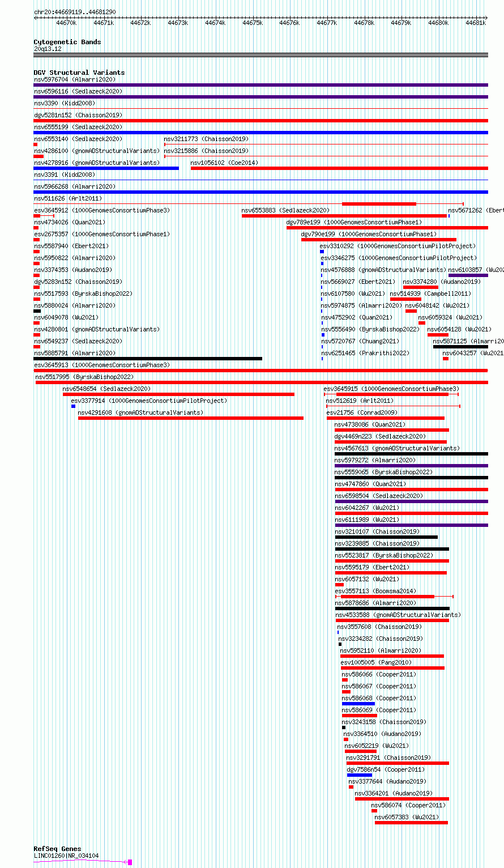
Task: Click the black bar under nsv5885791
Action: 148,359
